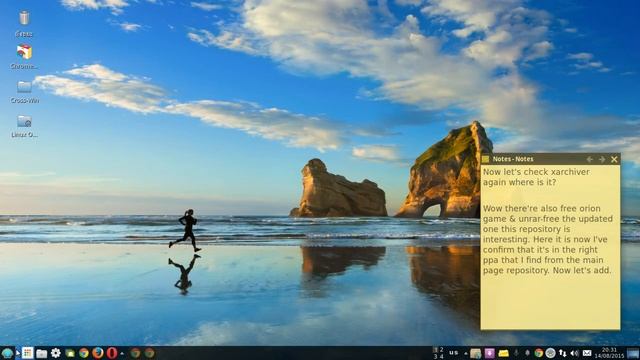The height and width of the screenshot is (360, 640).
Task: Click the Chrome icon in system tray
Action: coord(538,353)
